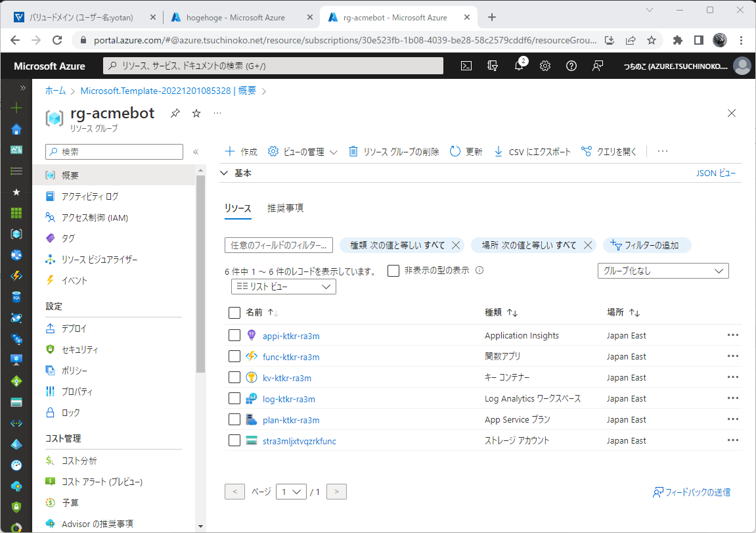Viewport: 756px width, 533px height.
Task: Open row menu for kv-ktkr-ra3m
Action: click(733, 377)
